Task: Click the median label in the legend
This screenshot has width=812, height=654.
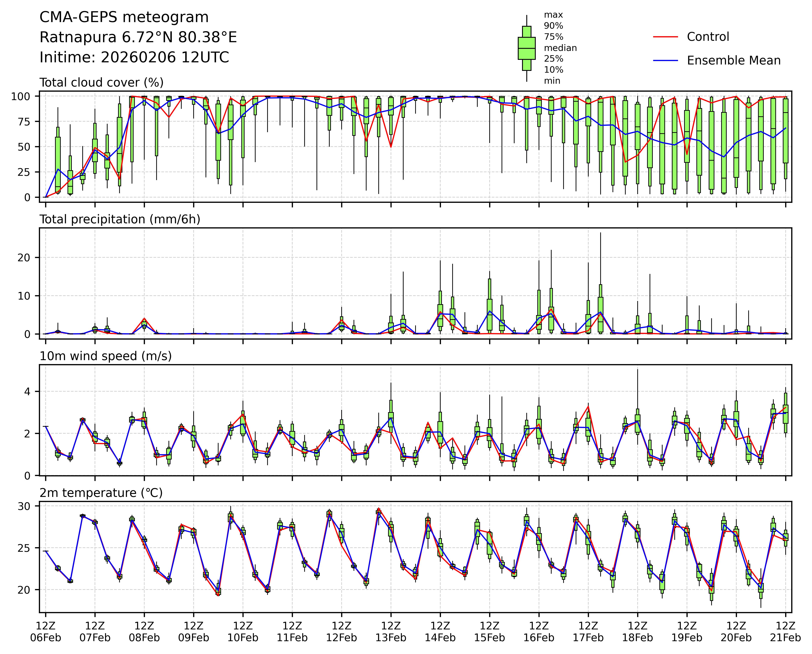Action: tap(560, 48)
